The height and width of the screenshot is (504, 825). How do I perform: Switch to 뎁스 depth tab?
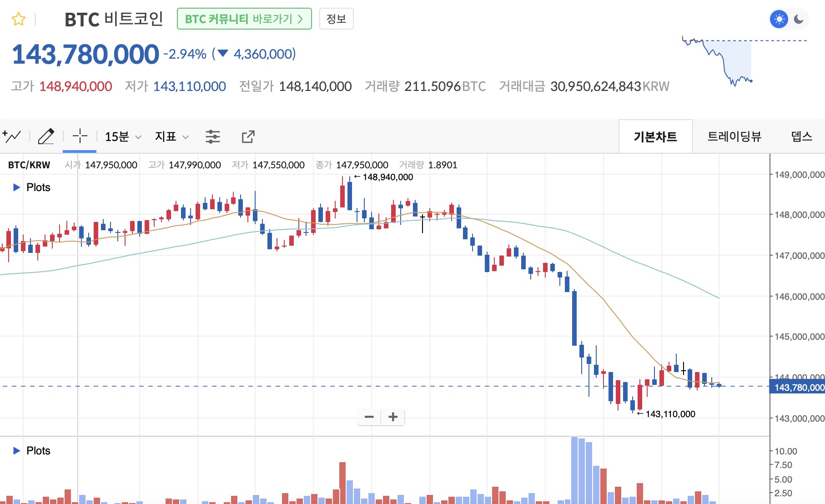(x=801, y=136)
